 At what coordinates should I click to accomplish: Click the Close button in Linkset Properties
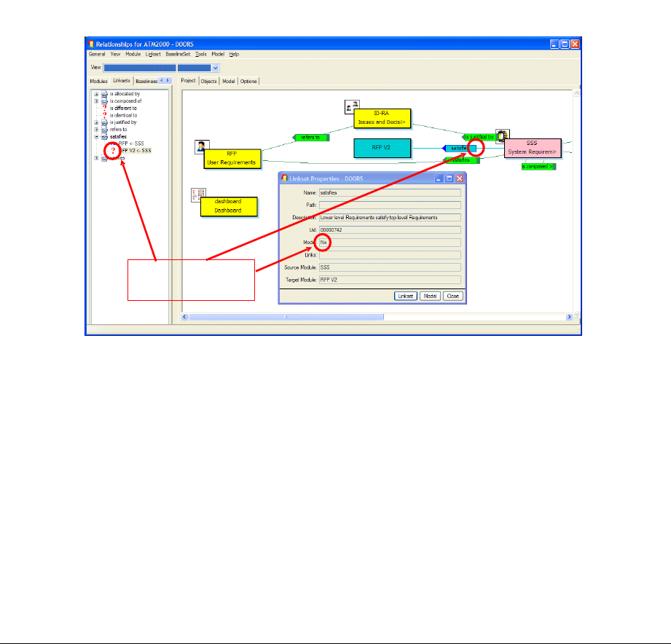(x=452, y=296)
